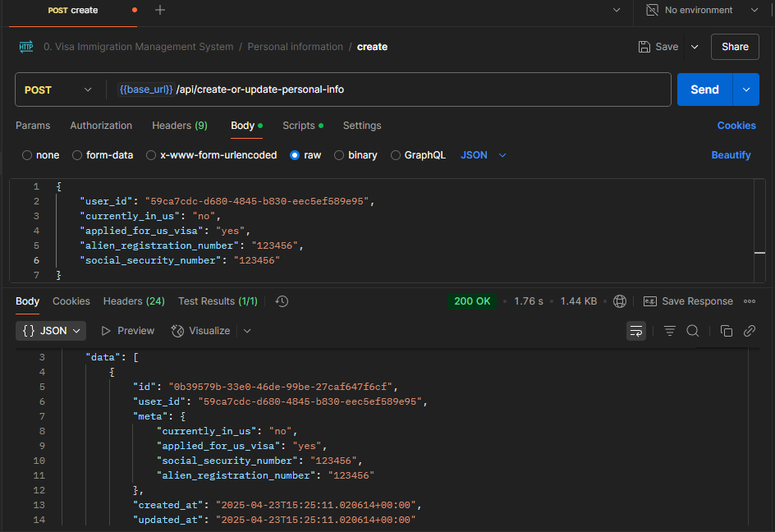
Task: Click the 1.76 s response time
Action: coord(529,301)
